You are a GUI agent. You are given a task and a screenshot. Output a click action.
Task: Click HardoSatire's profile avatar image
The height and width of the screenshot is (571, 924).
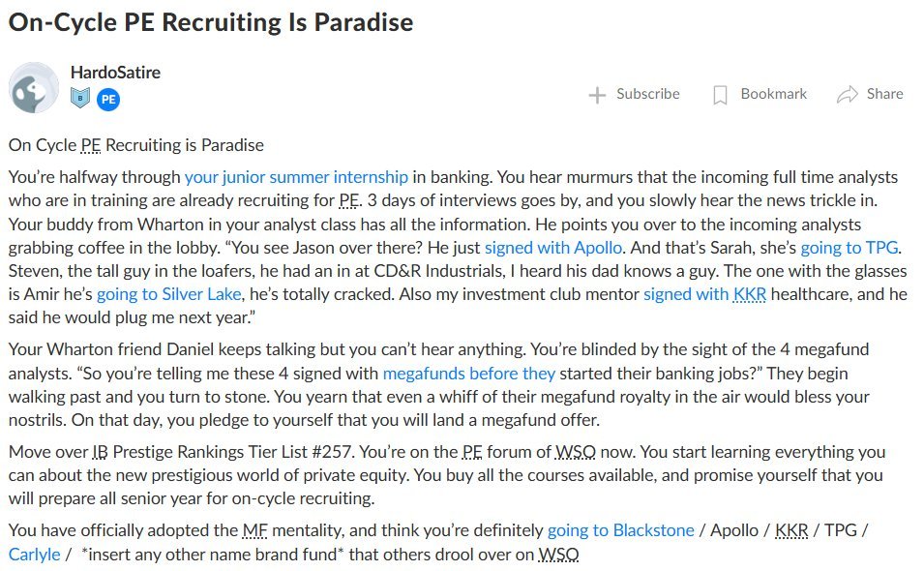(x=34, y=88)
